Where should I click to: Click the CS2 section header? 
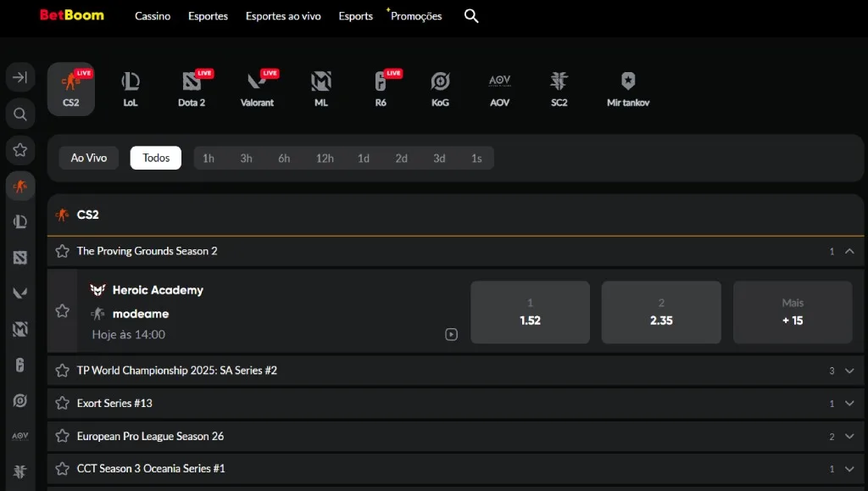click(455, 215)
